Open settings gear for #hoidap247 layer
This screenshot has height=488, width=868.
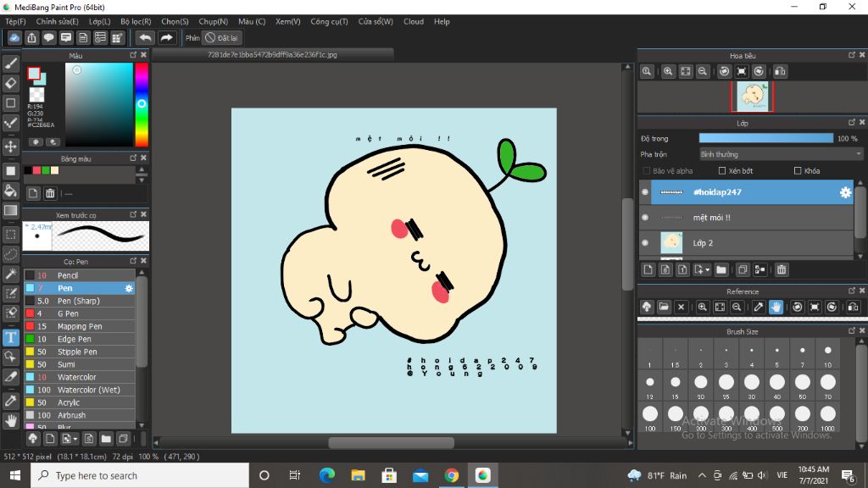[845, 192]
